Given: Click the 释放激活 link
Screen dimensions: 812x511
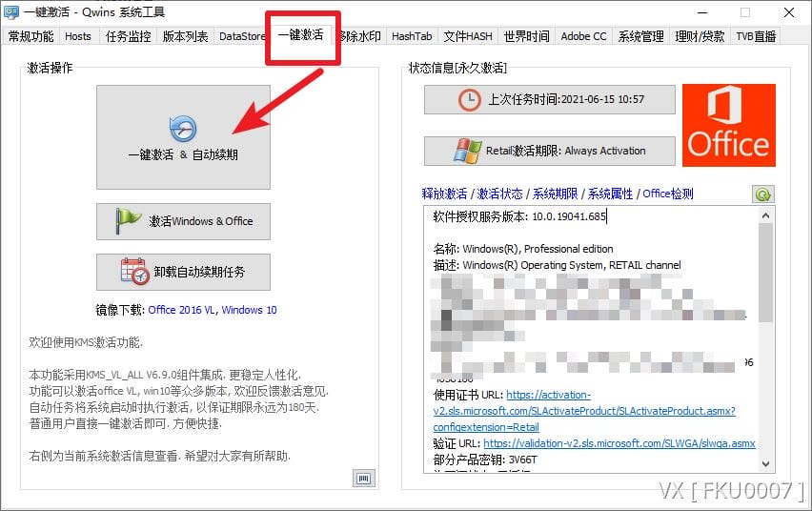Looking at the screenshot, I should click(x=444, y=194).
